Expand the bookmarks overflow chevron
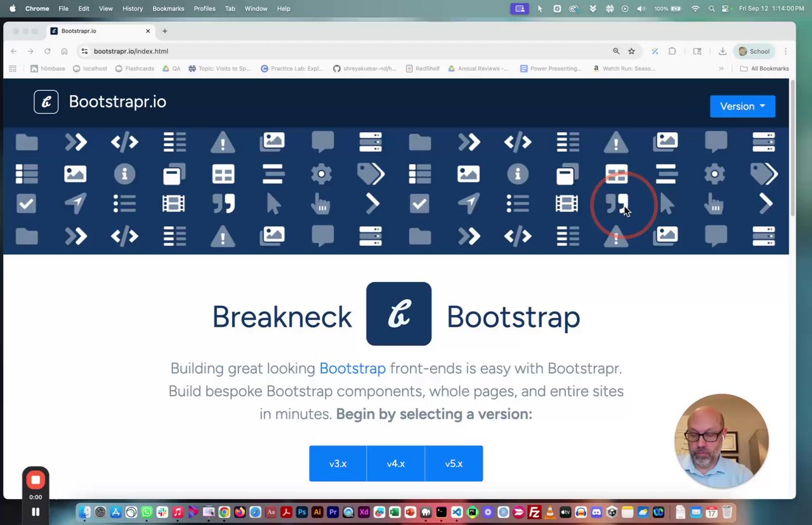 pyautogui.click(x=721, y=69)
